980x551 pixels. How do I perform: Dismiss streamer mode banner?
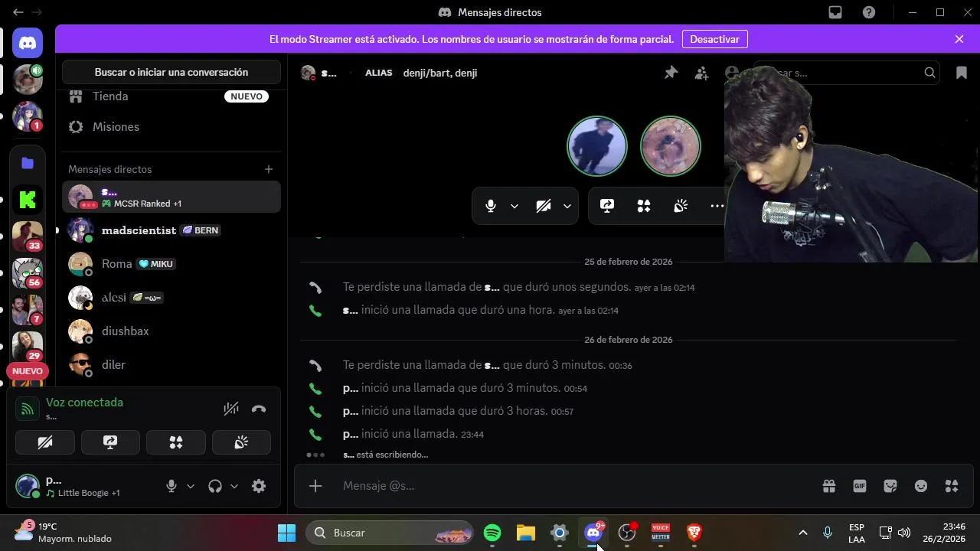click(x=959, y=39)
